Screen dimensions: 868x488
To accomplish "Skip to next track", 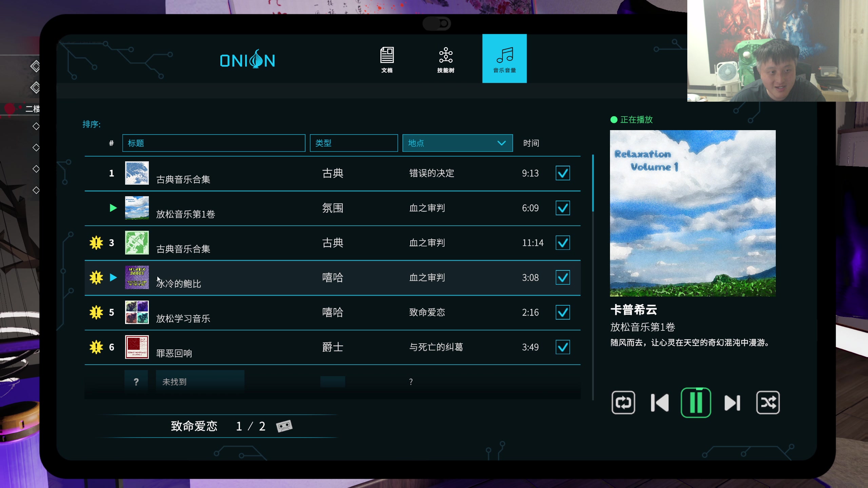I will pyautogui.click(x=732, y=403).
